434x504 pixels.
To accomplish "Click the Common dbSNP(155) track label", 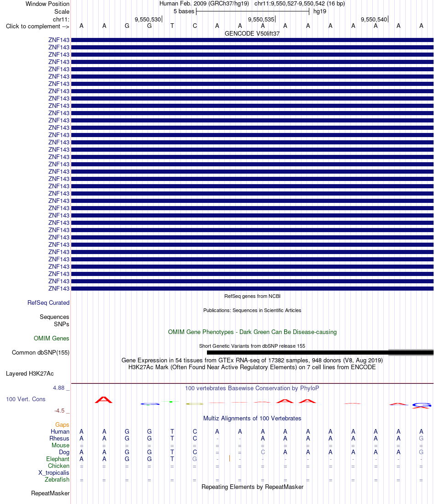I will (41, 353).
